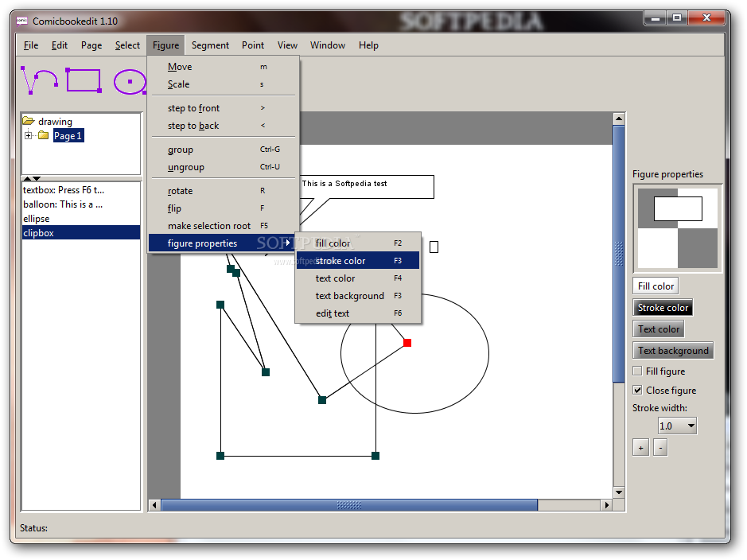The height and width of the screenshot is (560, 747).
Task: Close the open Figure menu
Action: (165, 45)
